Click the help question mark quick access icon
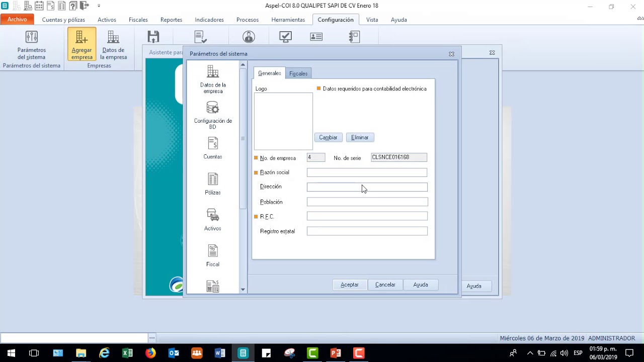The height and width of the screenshot is (362, 644). [x=73, y=6]
